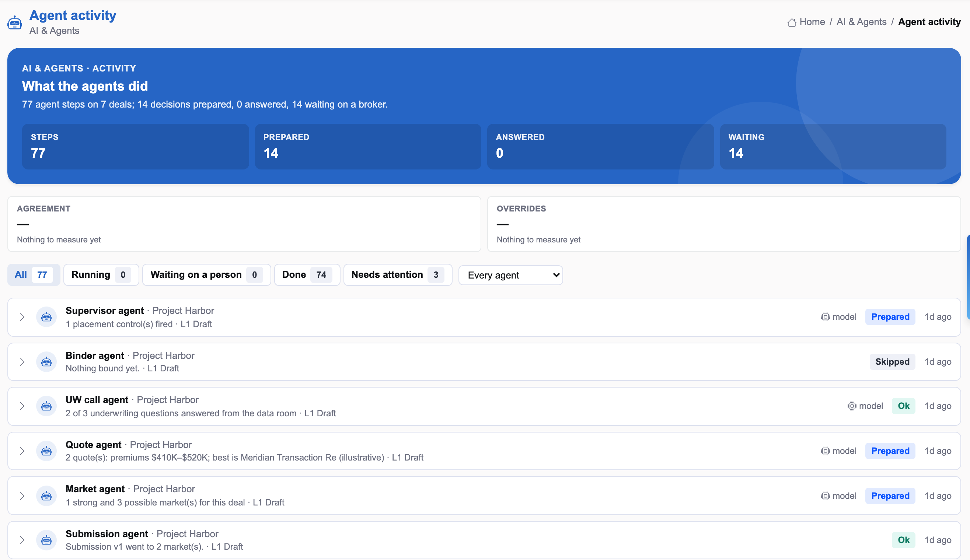Screen dimensions: 970x560
Task: Click the model chip icon on Quote agent row
Action: point(825,451)
